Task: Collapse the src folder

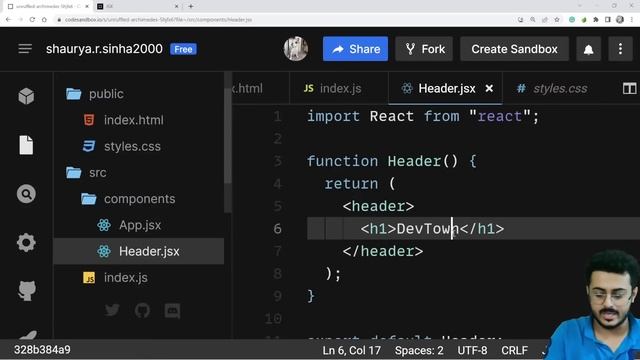Action: [x=138, y=173]
